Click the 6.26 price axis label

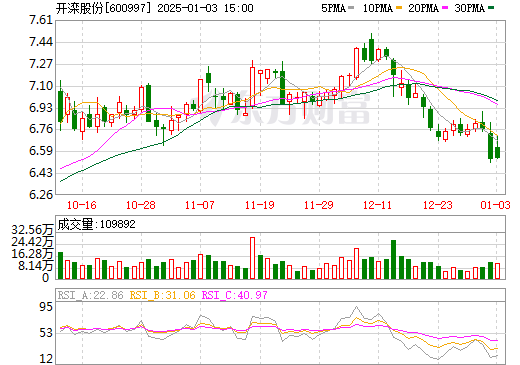(x=41, y=194)
